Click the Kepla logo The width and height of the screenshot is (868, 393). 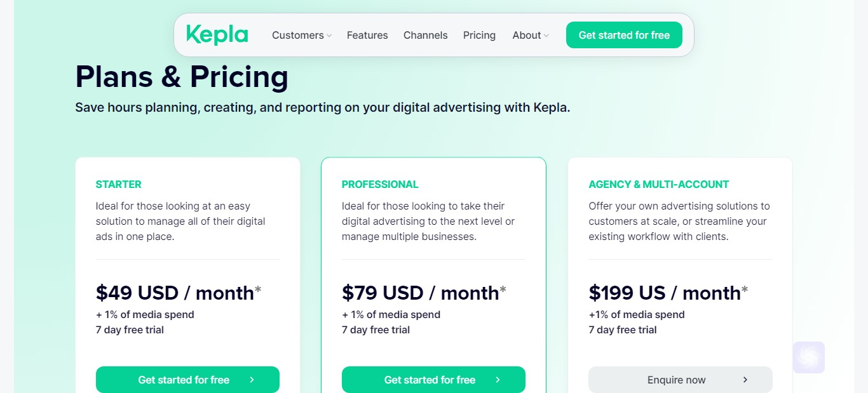[x=217, y=35]
